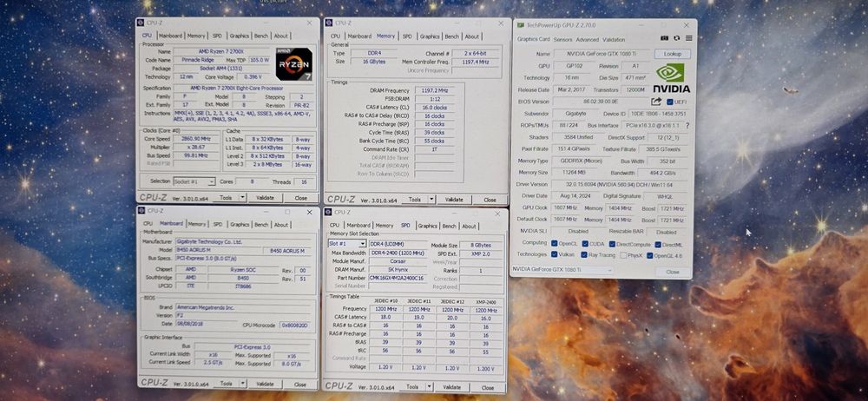Click Validate in the DRAM timings CPU-Z window
Screen dimensions: 868x401
[454, 200]
